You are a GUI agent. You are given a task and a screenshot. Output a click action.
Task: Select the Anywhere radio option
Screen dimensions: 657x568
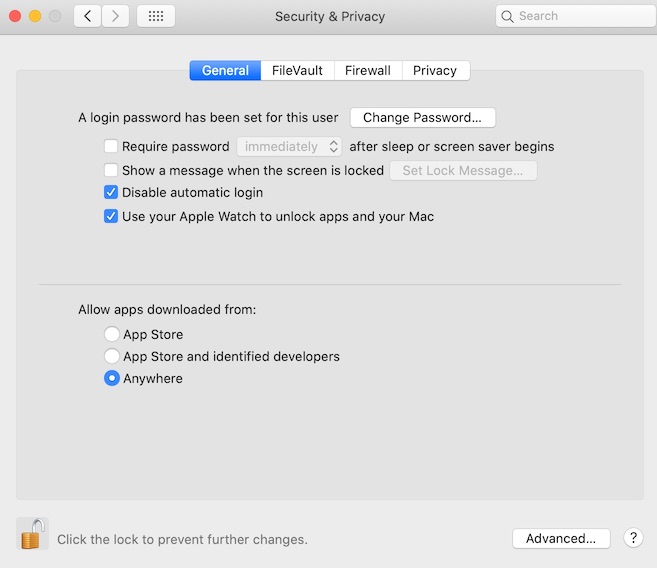tap(112, 379)
